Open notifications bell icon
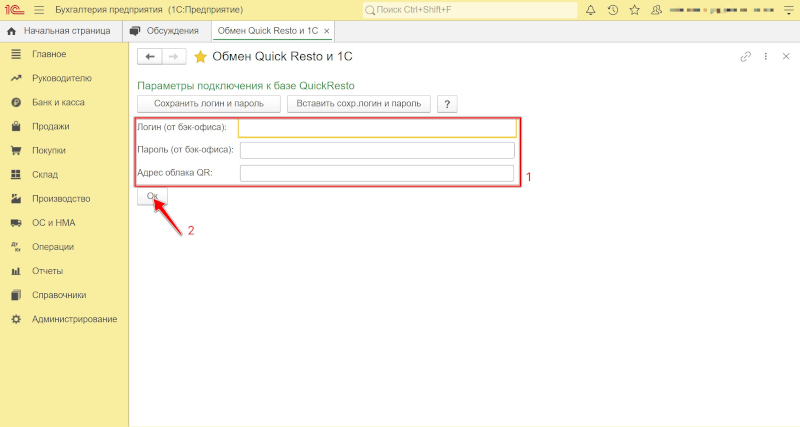This screenshot has width=800, height=427. (590, 10)
